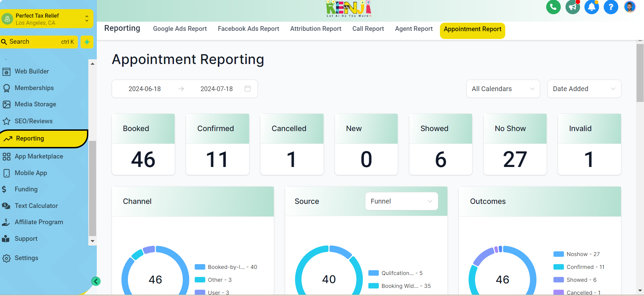Open Media Storage page
The image size is (644, 296).
pyautogui.click(x=36, y=104)
